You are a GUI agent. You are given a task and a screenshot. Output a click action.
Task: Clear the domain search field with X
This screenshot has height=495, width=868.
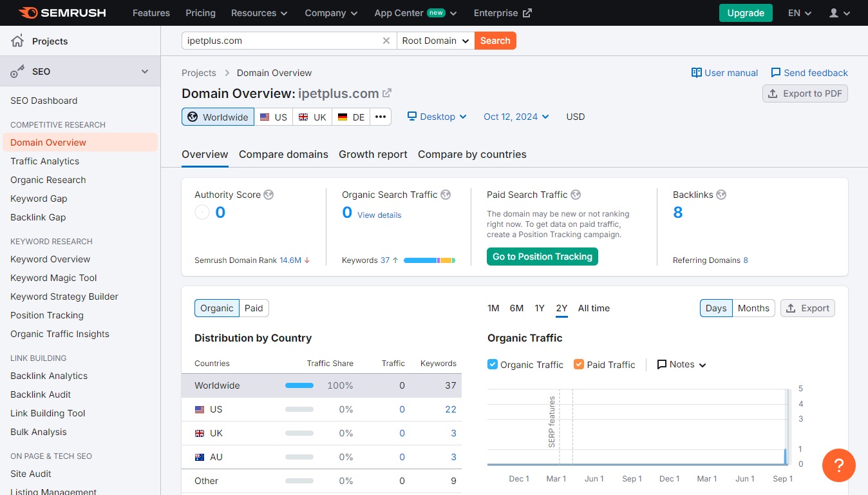(x=386, y=41)
